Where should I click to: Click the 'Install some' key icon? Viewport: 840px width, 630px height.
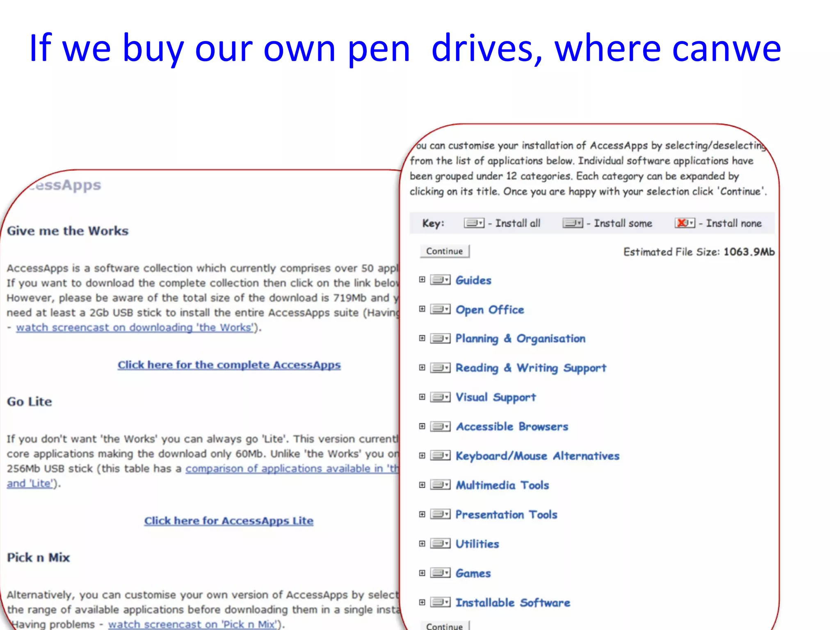(573, 223)
